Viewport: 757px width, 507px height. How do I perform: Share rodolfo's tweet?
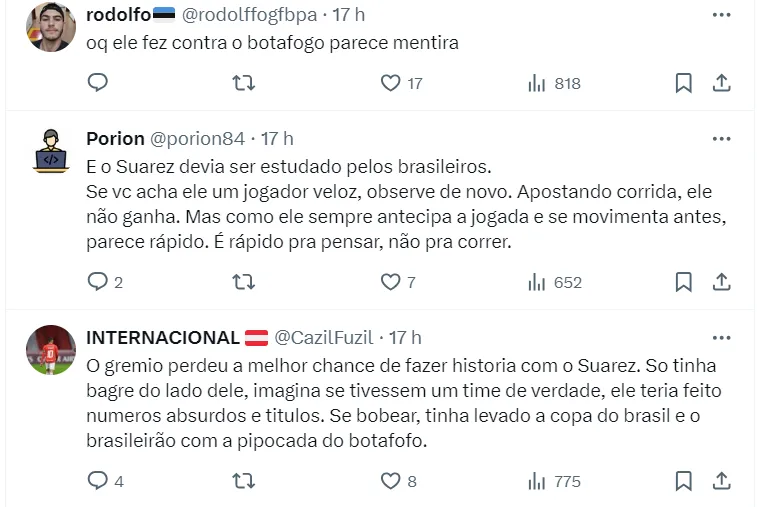pos(721,83)
